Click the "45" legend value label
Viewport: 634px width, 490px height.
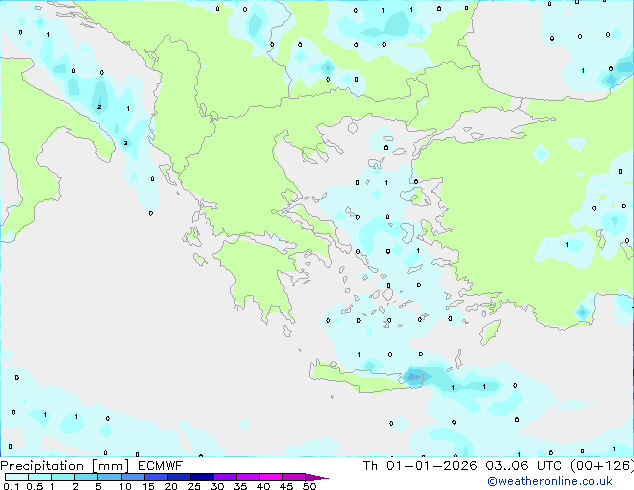(286, 486)
